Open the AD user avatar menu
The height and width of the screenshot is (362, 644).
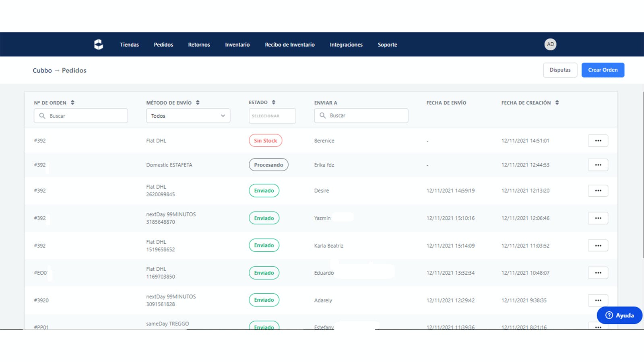pos(550,44)
